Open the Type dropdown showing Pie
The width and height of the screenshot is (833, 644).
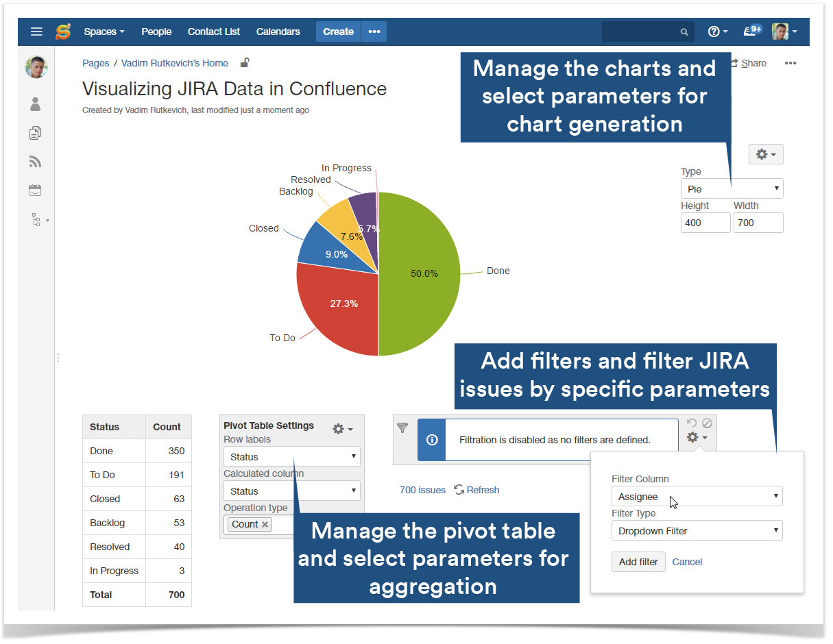(x=732, y=188)
